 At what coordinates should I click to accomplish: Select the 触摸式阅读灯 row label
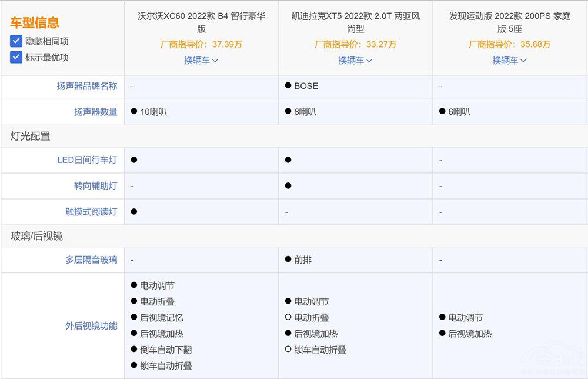tap(91, 212)
